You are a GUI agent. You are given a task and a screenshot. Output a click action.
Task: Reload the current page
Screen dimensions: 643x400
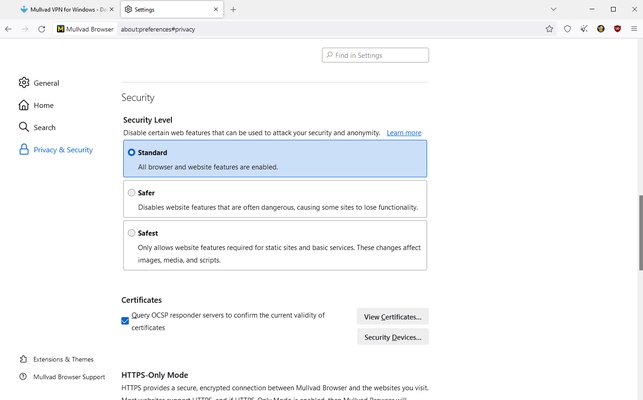[41, 29]
